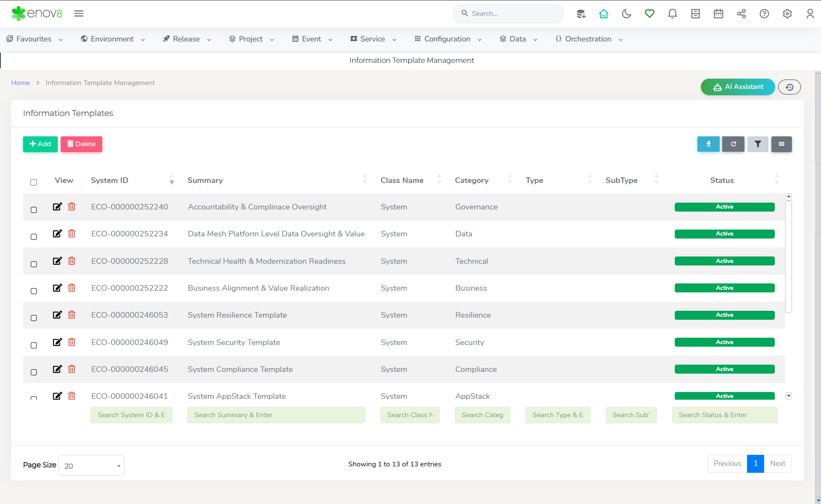Delete System Security Template via trash icon
Viewport: 821px width, 504px height.
click(x=72, y=342)
